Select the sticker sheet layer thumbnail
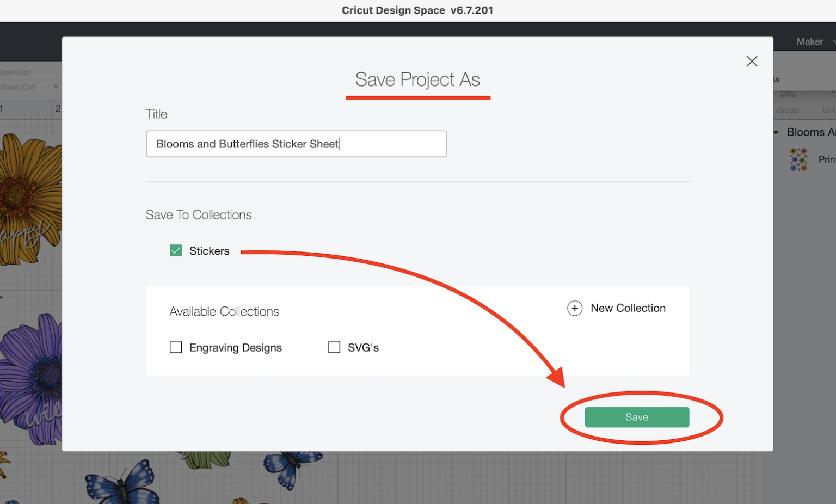The image size is (836, 504). point(798,159)
